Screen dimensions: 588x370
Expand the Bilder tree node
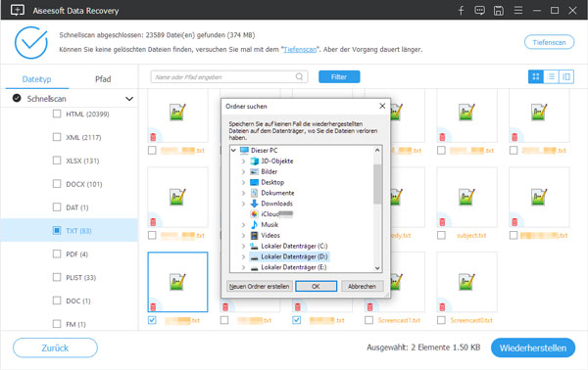pos(243,171)
